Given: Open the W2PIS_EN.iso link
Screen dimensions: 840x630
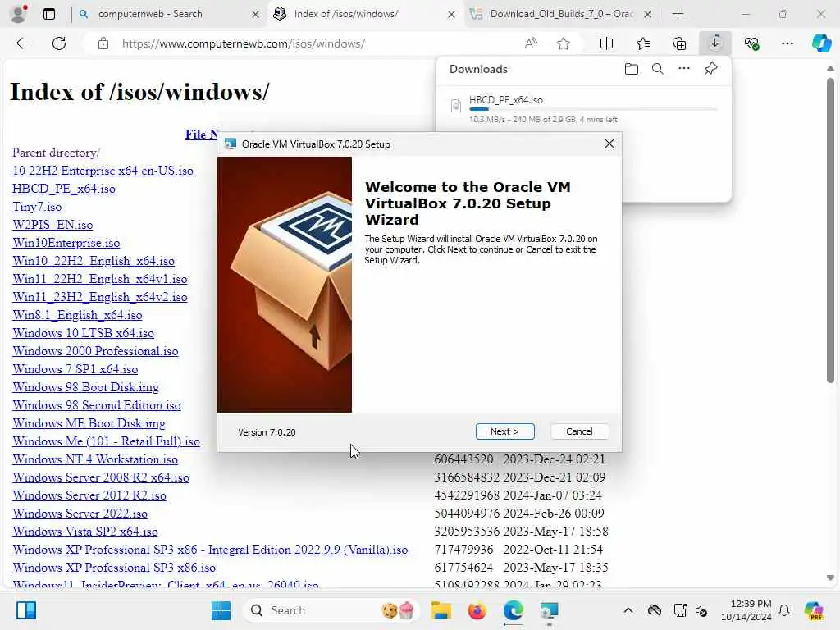Looking at the screenshot, I should 52,225.
